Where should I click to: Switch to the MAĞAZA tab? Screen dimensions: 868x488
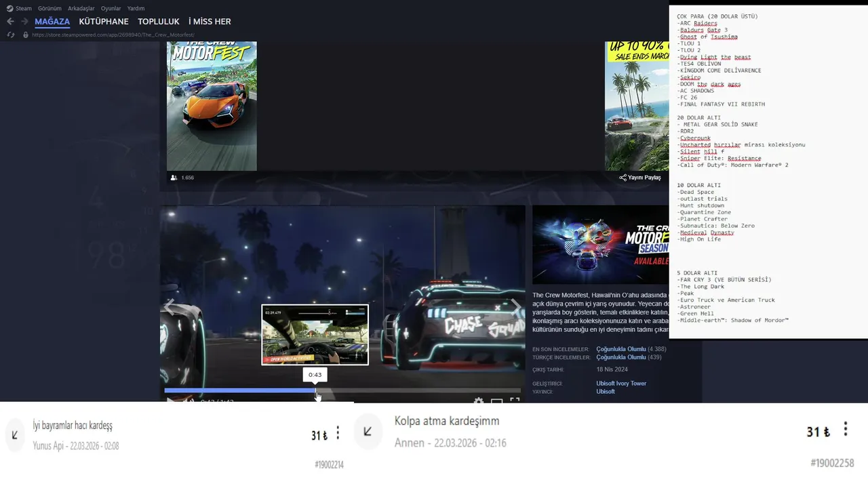pos(52,22)
